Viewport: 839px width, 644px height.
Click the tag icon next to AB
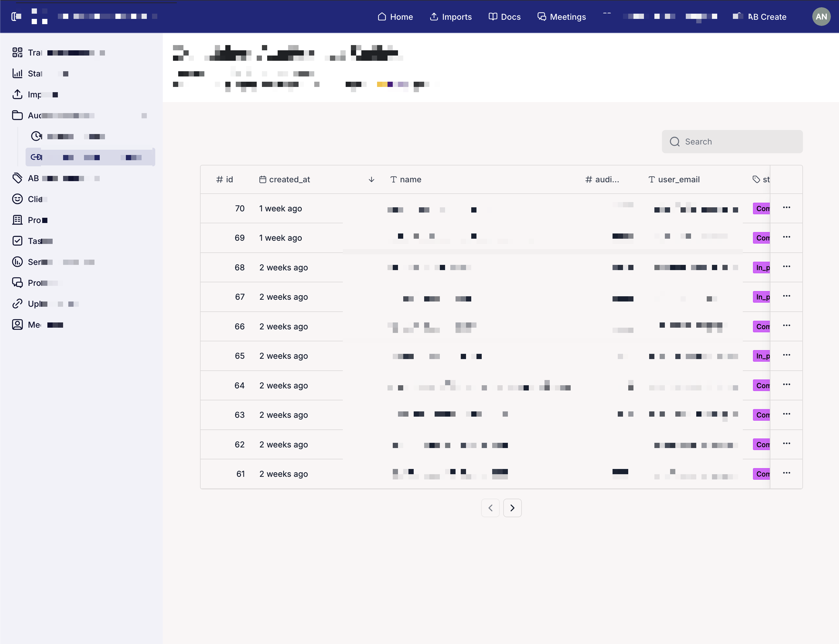coord(17,178)
